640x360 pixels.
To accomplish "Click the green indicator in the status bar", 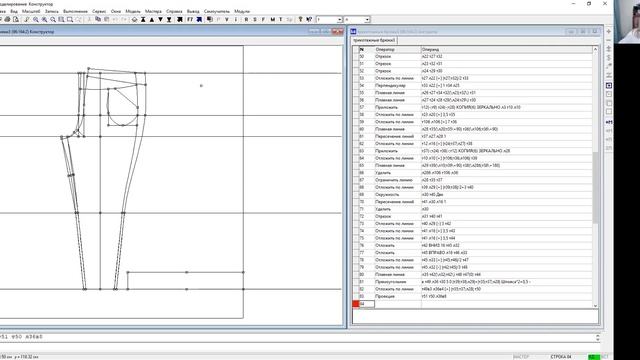I will pyautogui.click(x=594, y=357).
